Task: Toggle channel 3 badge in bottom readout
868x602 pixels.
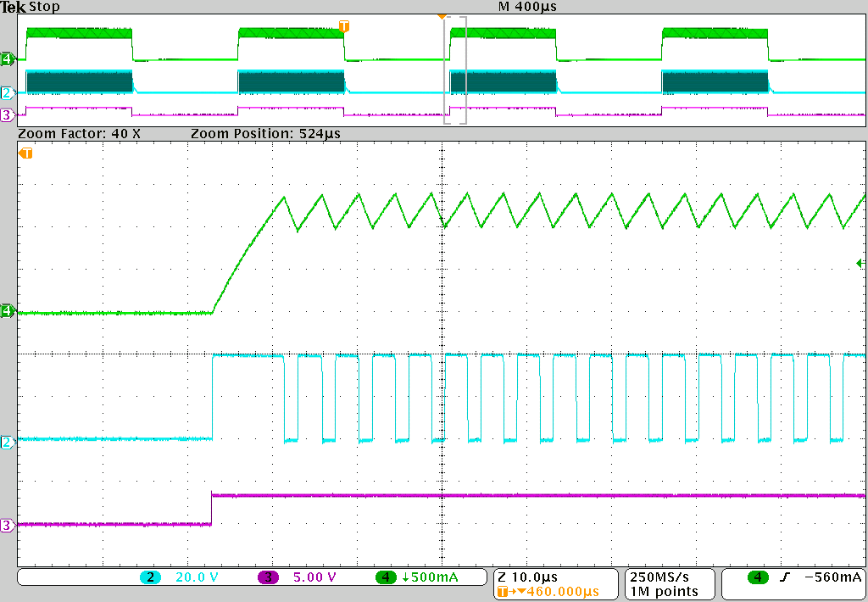Action: tap(268, 577)
